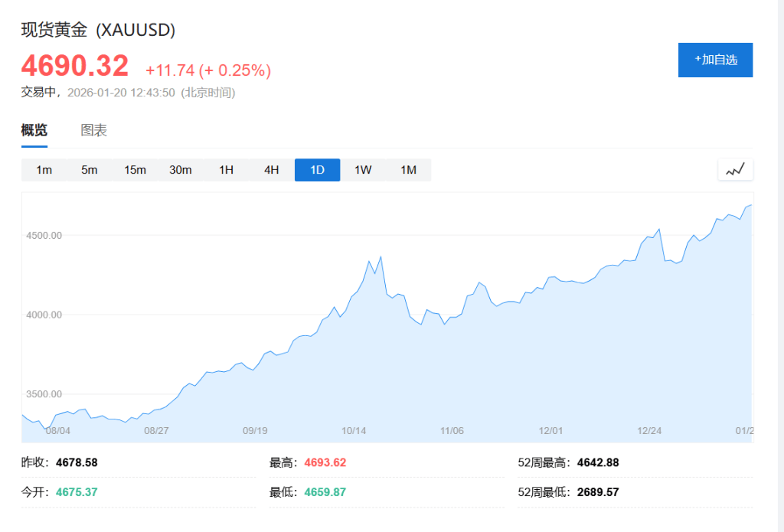Select the 1H timeframe button

(226, 170)
